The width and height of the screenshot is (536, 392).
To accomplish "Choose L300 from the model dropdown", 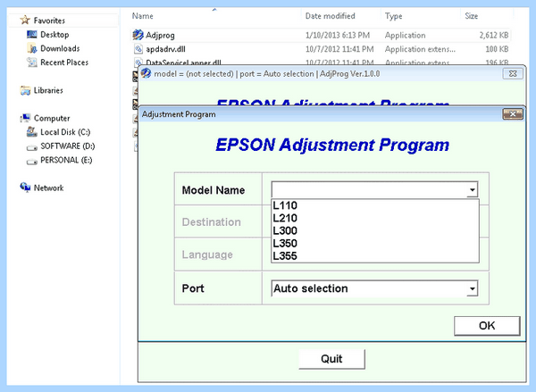I will [x=375, y=230].
